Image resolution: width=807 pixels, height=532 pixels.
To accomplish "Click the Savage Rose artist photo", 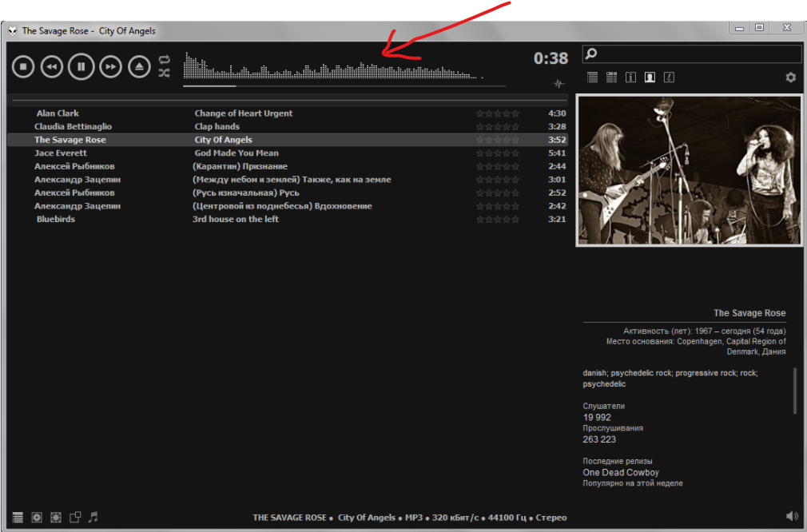I will click(x=689, y=170).
